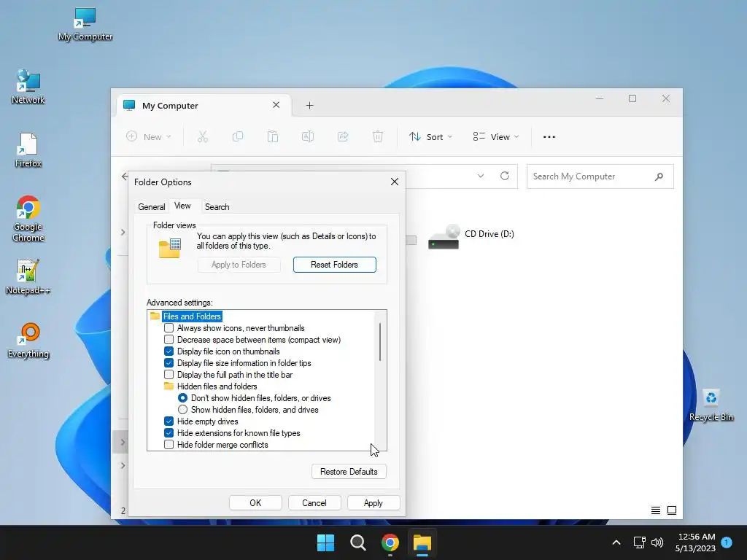Viewport: 747px width, 560px height.
Task: Click the Delete trash icon in toolbar
Action: point(378,136)
